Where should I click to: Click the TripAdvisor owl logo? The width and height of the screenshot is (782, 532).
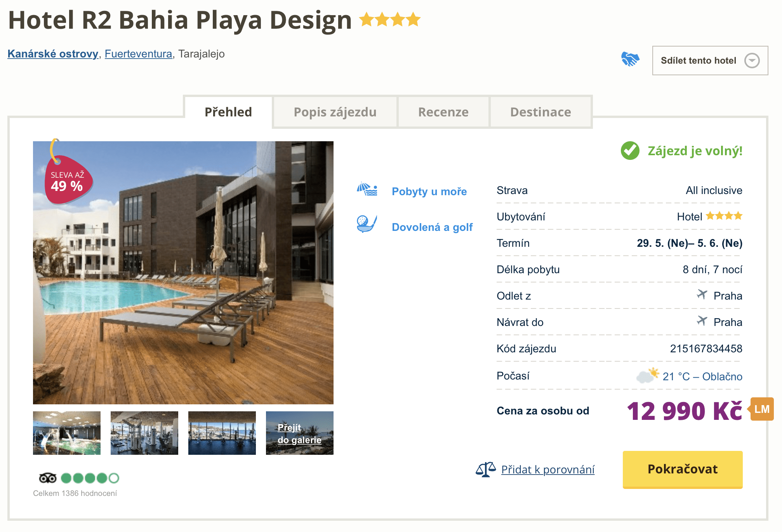48,478
